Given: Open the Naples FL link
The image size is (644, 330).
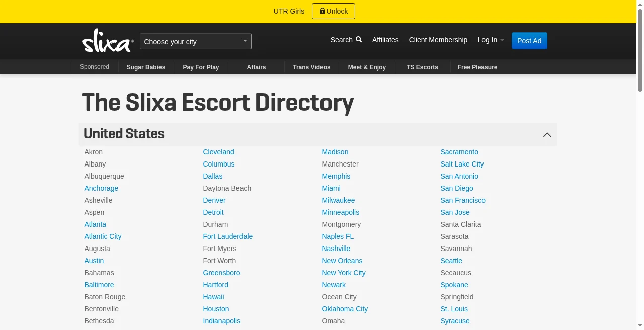Looking at the screenshot, I should 338,236.
